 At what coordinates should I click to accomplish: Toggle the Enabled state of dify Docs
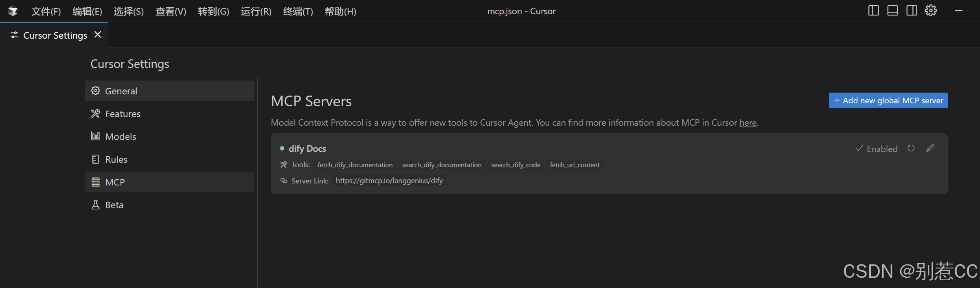coord(876,149)
